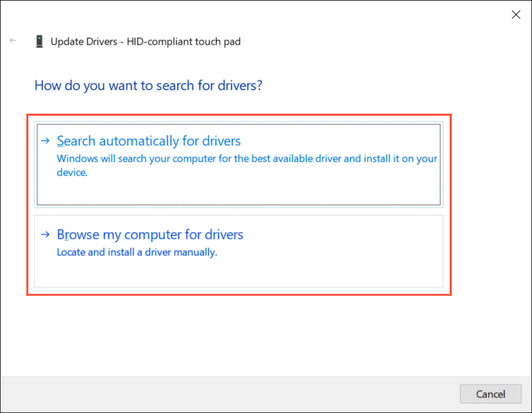Click the "How do you want to search" heading
Screen dimensions: 532x413
pyautogui.click(x=148, y=85)
